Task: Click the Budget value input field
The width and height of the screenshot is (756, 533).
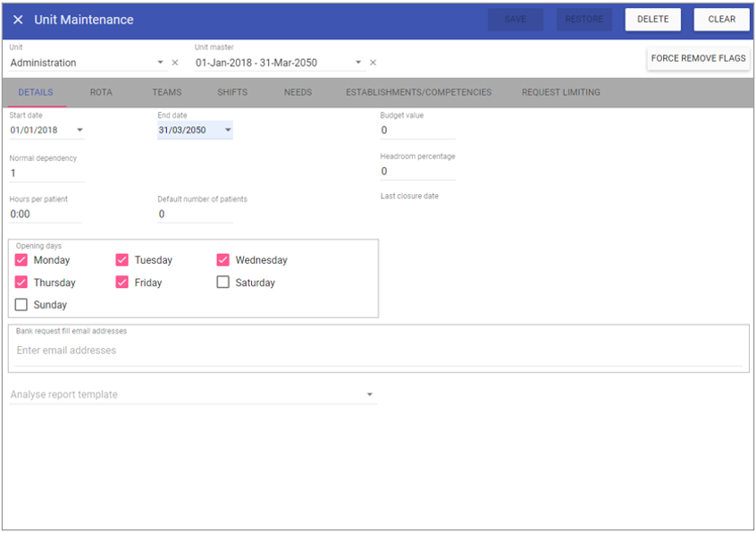Action: 417,131
